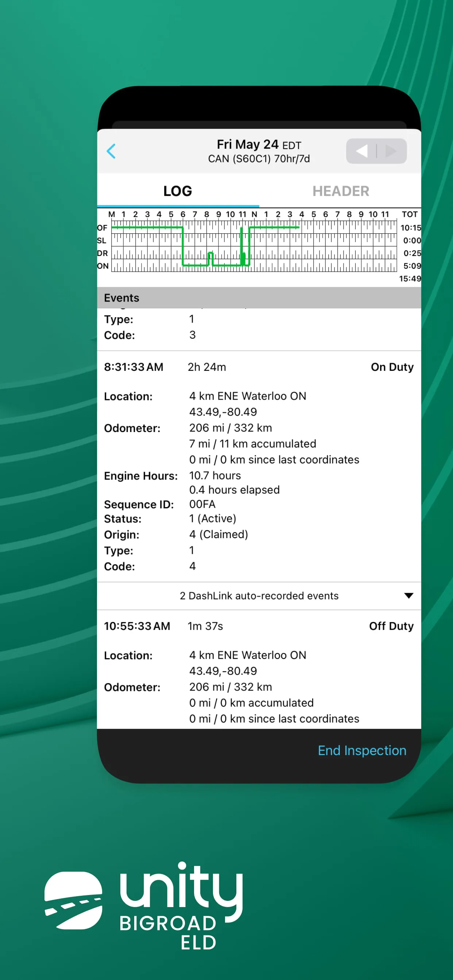Tap the OF row label on graph
This screenshot has height=980, width=453.
[102, 228]
